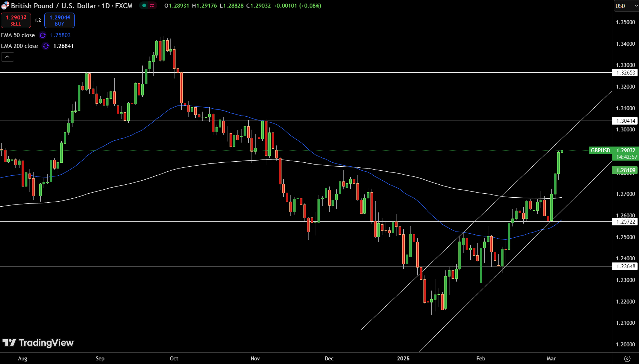Select the 1.25722 horizontal line price label
Viewport: 639px width, 364px height.
(625, 222)
